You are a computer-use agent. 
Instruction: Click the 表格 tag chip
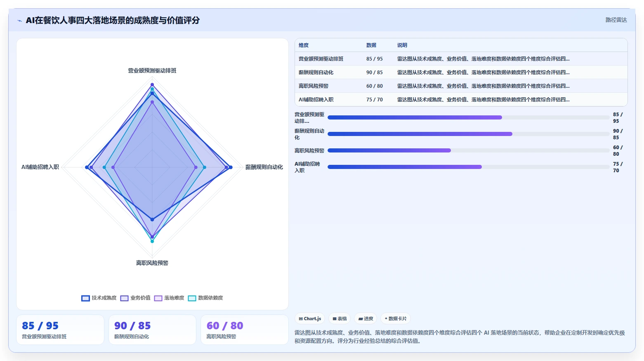[340, 319]
